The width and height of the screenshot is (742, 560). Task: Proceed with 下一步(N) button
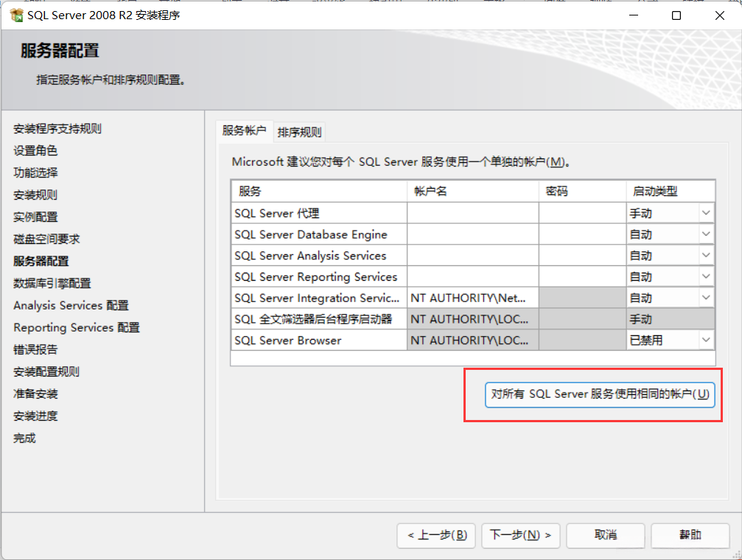click(520, 536)
